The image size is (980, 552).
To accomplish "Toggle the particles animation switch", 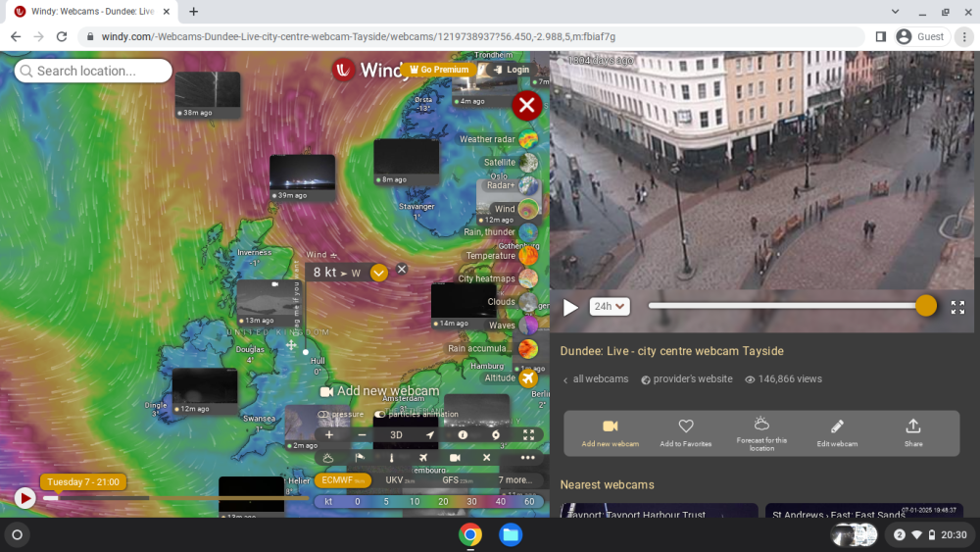I will 416,414.
